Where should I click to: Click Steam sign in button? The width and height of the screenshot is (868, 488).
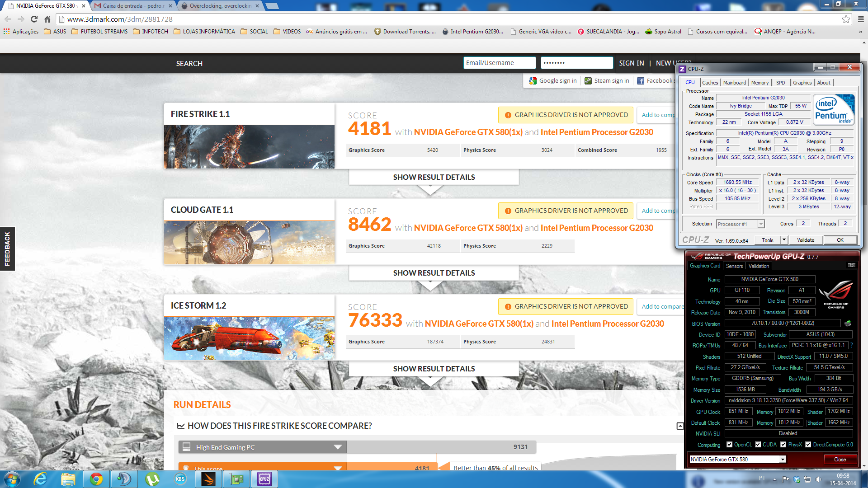coord(607,81)
